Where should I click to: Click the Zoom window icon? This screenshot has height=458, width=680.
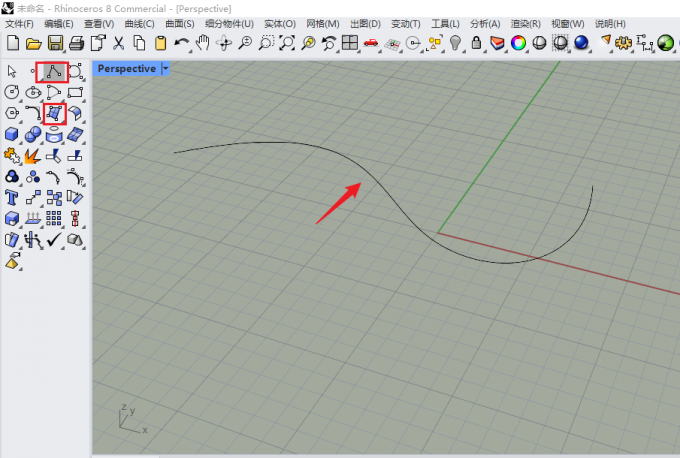[266, 43]
